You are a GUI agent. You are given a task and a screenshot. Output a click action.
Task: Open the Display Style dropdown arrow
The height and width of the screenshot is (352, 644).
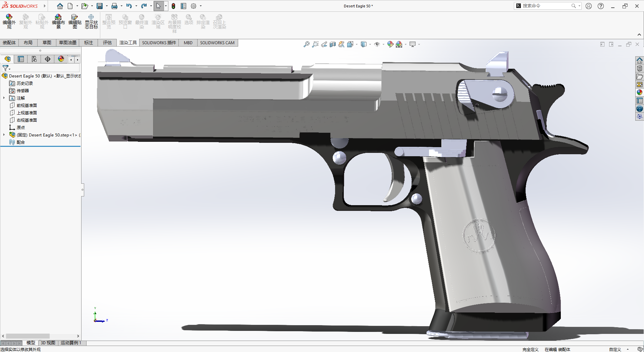click(370, 44)
